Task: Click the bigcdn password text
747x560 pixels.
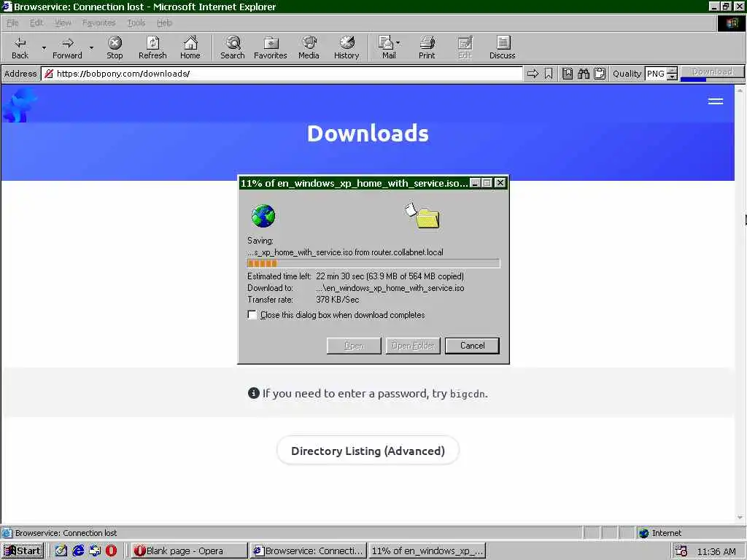Action: (468, 394)
